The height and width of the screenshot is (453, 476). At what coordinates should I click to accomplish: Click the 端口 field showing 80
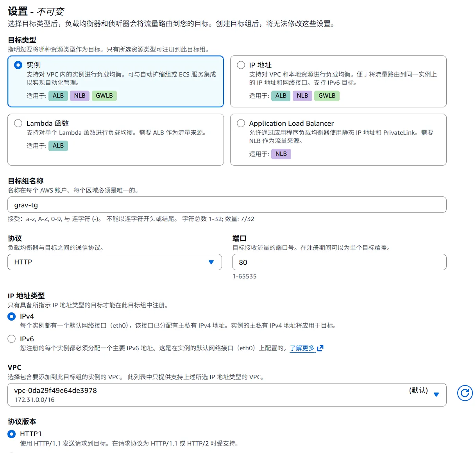pyautogui.click(x=338, y=262)
